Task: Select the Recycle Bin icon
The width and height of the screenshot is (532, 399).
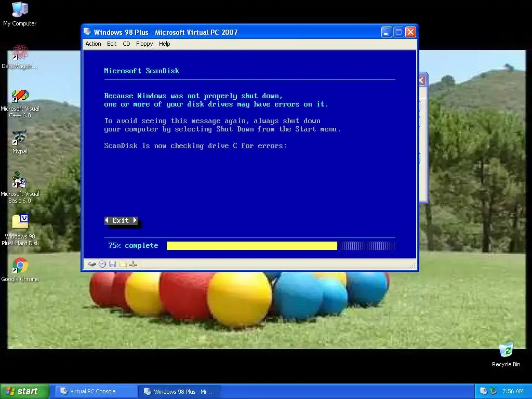Action: 506,355
